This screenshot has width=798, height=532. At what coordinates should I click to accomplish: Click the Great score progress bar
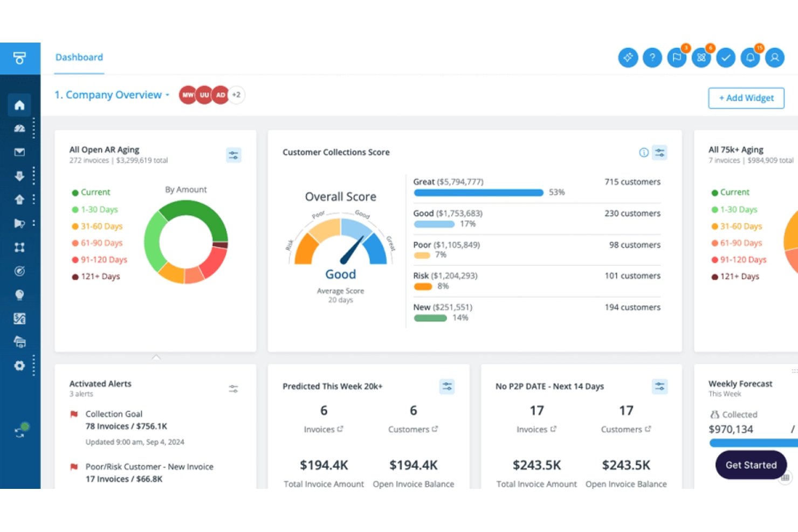pos(478,192)
